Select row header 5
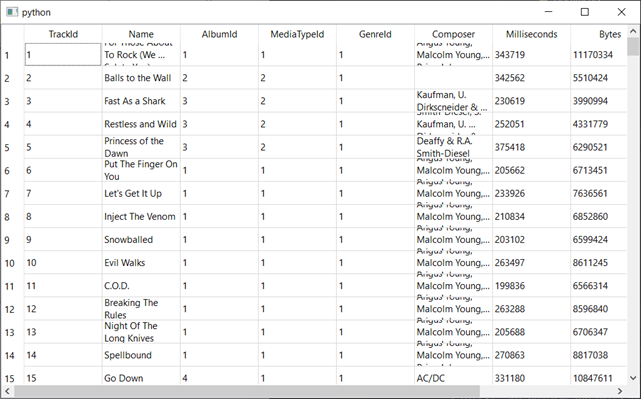 point(13,147)
